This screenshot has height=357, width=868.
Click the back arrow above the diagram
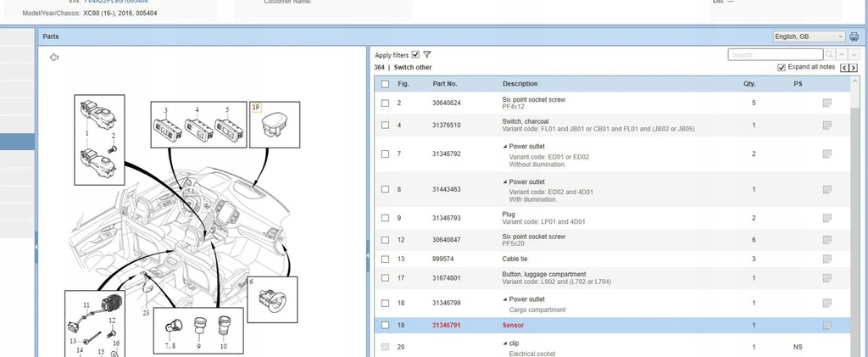53,57
